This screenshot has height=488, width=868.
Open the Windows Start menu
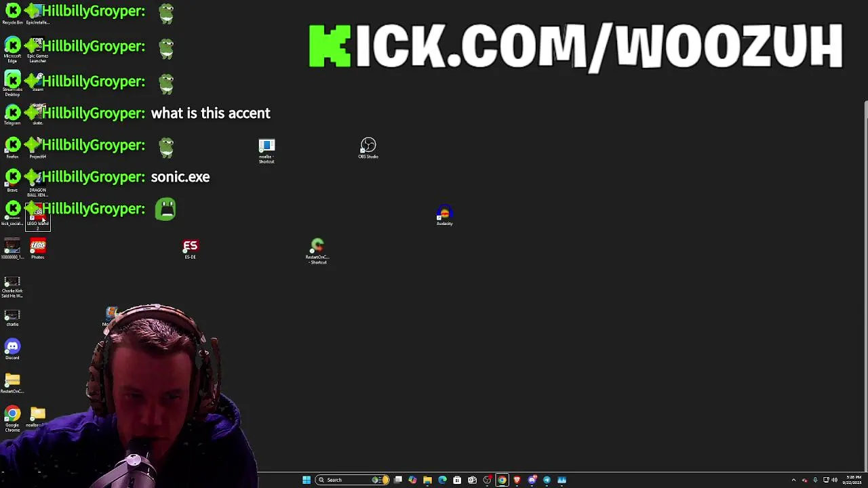(x=307, y=480)
